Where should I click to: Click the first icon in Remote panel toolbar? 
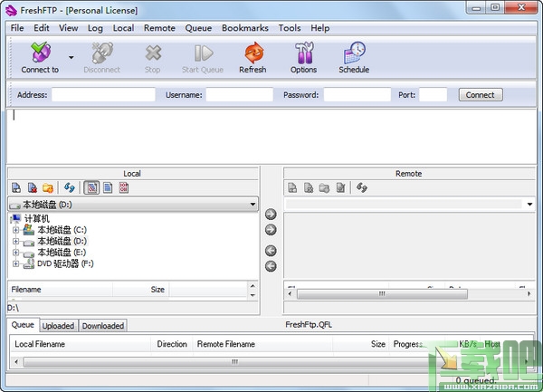point(292,187)
